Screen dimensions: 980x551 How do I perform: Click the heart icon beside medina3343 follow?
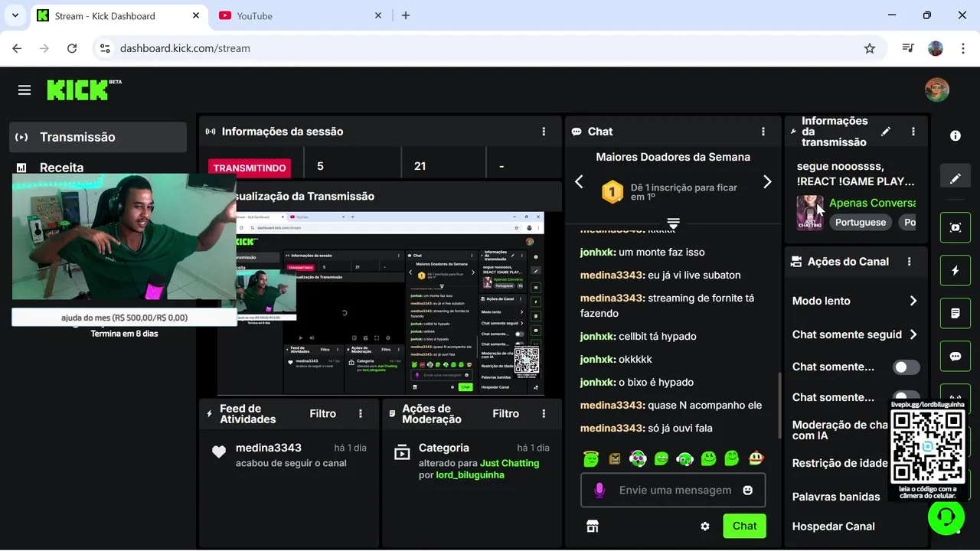219,452
